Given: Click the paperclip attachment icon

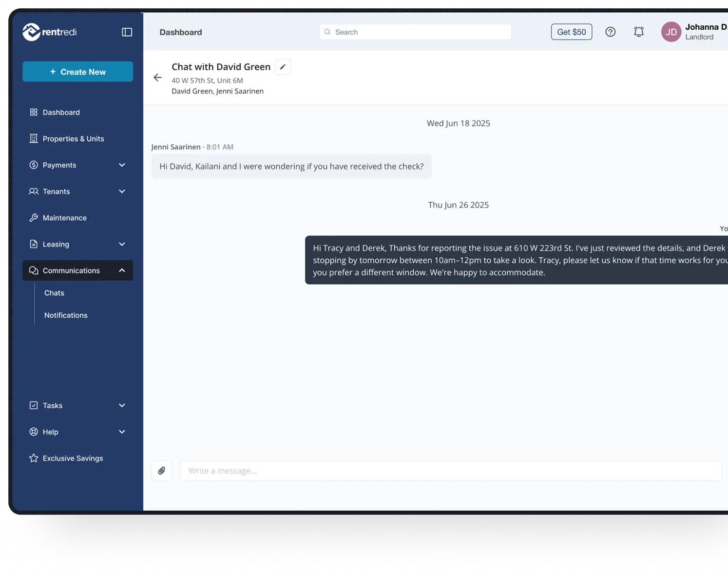Looking at the screenshot, I should click(161, 471).
